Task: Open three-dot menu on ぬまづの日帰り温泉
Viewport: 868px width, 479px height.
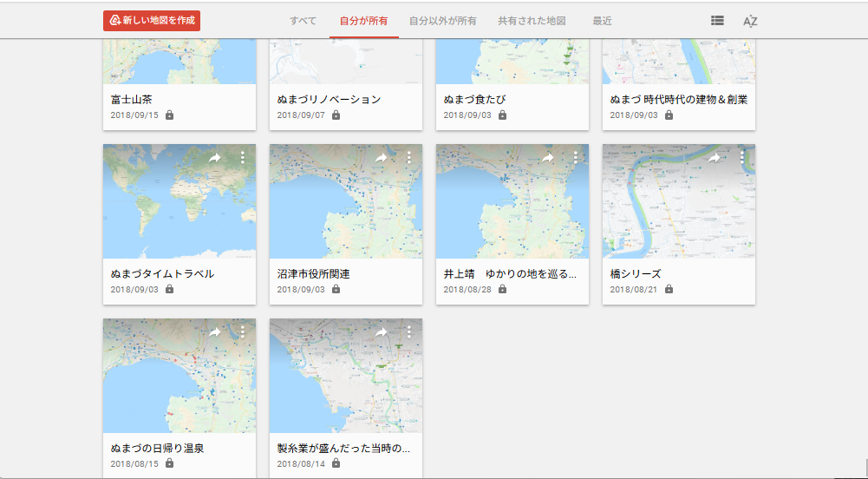Action: click(x=243, y=332)
